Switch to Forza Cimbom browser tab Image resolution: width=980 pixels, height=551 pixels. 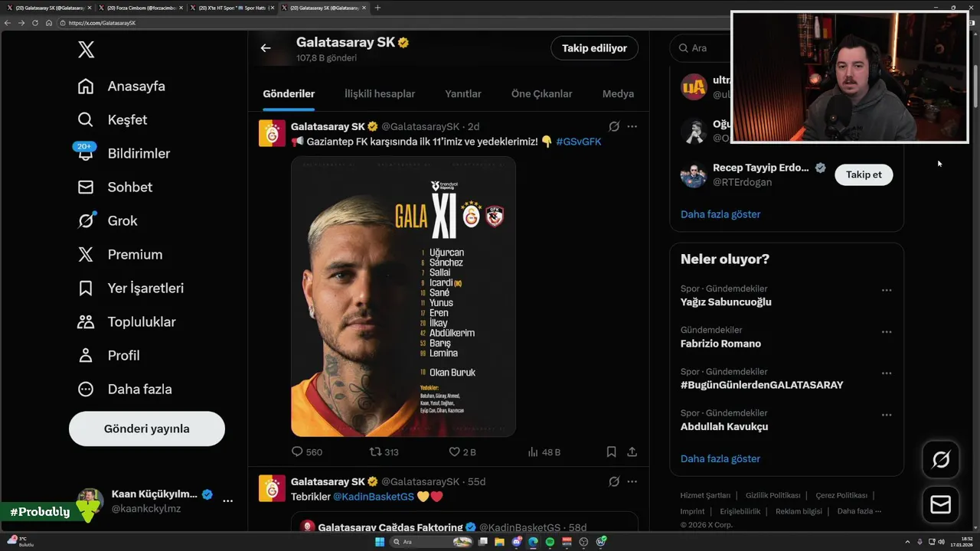coord(141,8)
